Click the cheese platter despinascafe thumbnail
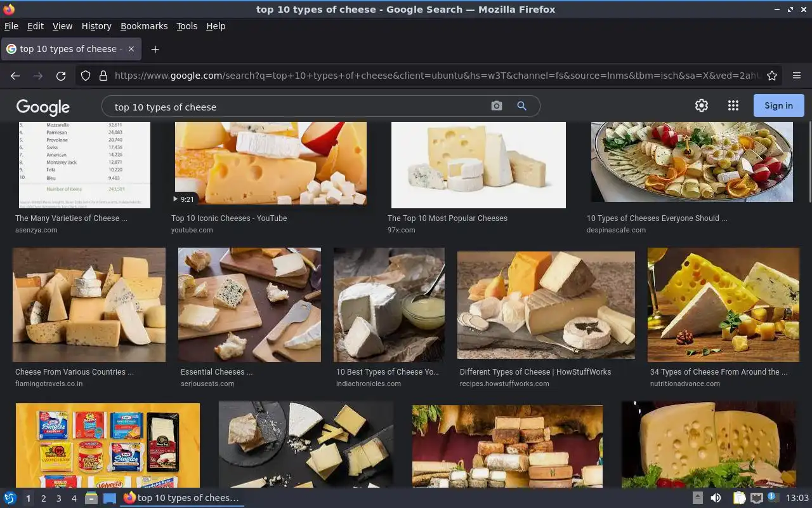The width and height of the screenshot is (812, 508). (x=692, y=161)
